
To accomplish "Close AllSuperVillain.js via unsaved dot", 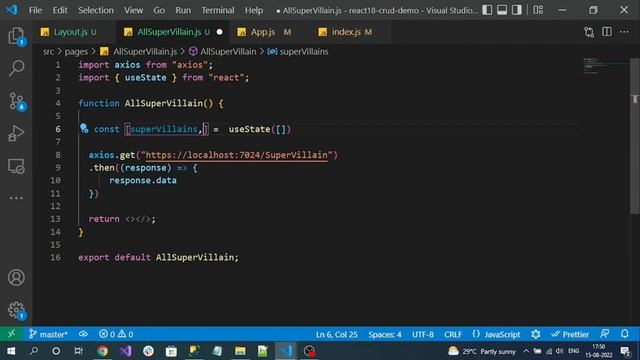I will coord(220,32).
